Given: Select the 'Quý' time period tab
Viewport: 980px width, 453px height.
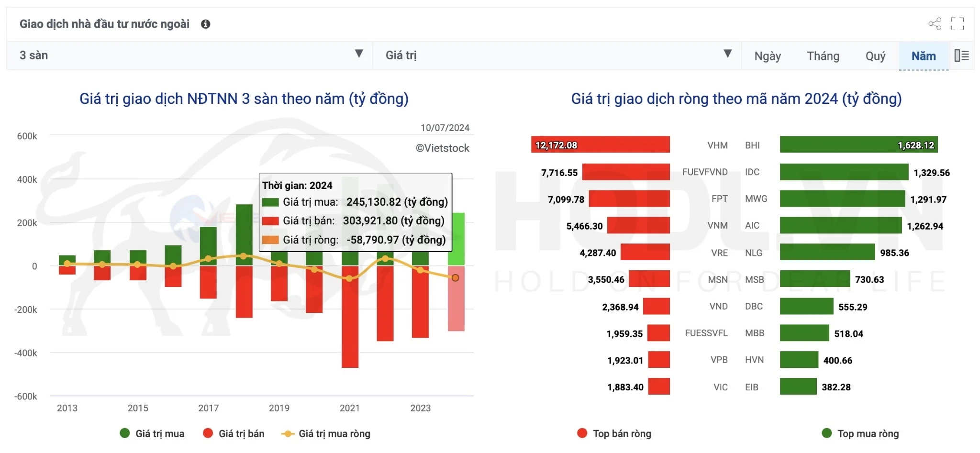Looking at the screenshot, I should (876, 56).
